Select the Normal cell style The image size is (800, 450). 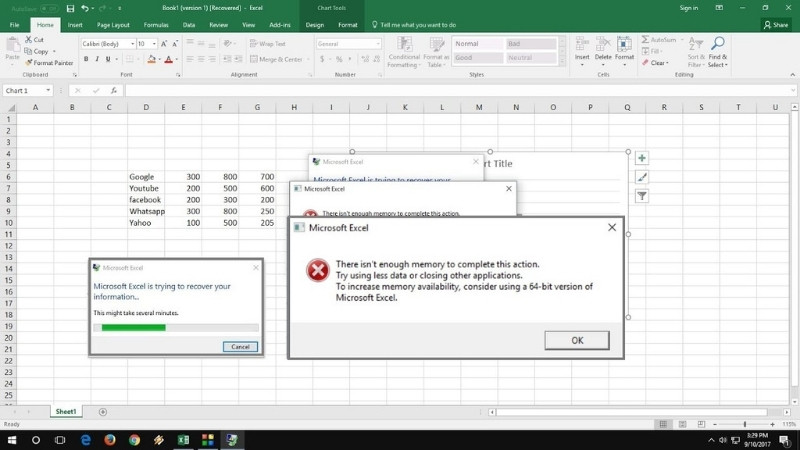tap(478, 44)
